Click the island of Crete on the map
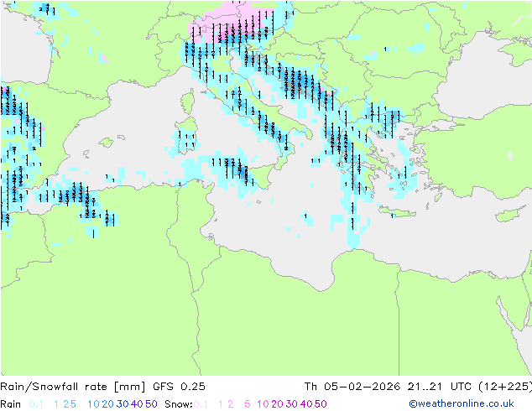Screen dimensions: 532x411 396,212
